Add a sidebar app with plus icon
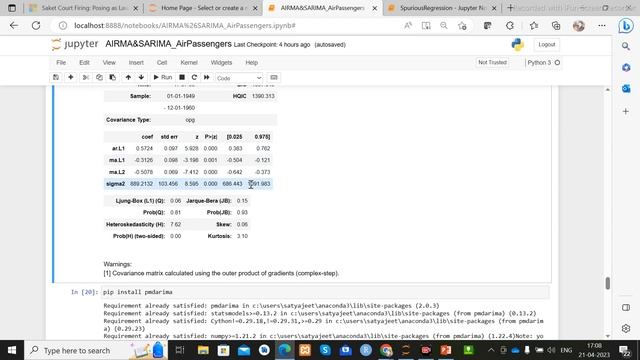The width and height of the screenshot is (640, 360). [626, 111]
